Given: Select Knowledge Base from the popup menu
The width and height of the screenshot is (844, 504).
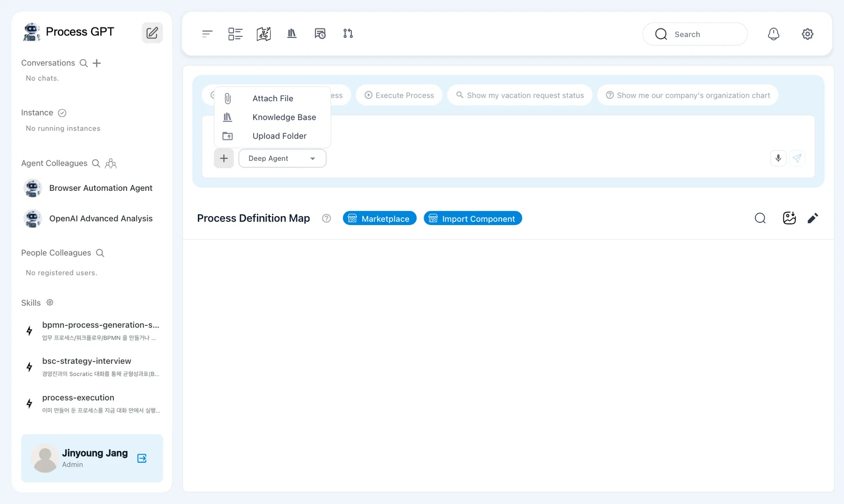Looking at the screenshot, I should coord(272,117).
